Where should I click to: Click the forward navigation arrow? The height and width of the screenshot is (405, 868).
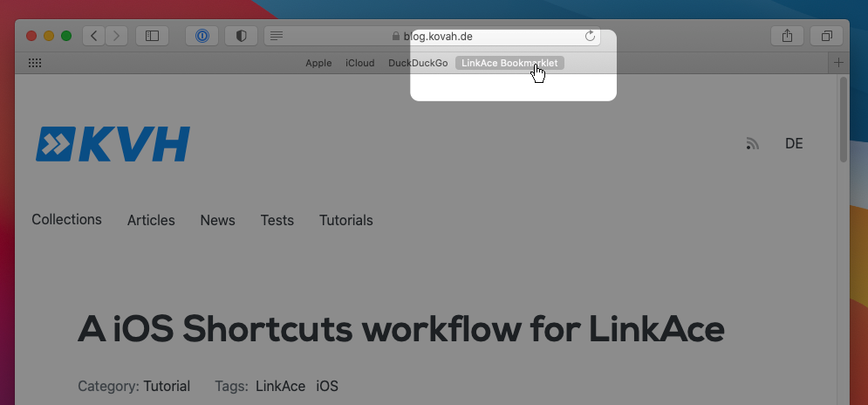click(117, 36)
